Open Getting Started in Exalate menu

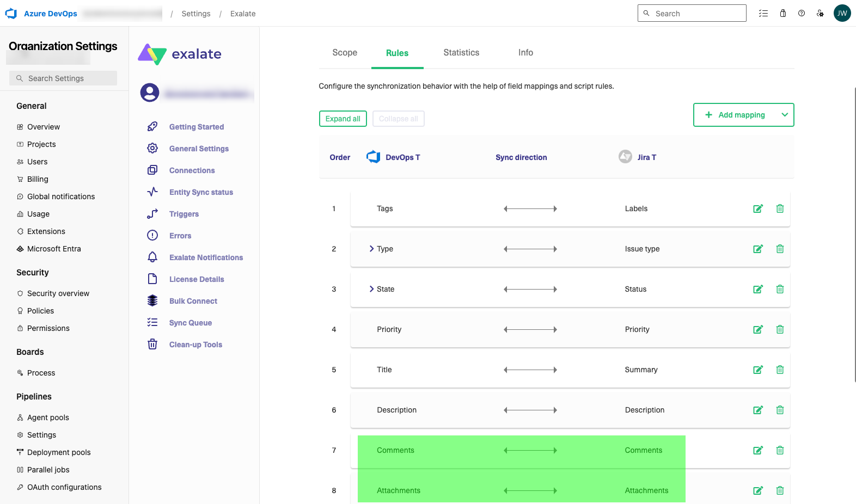pos(197,127)
